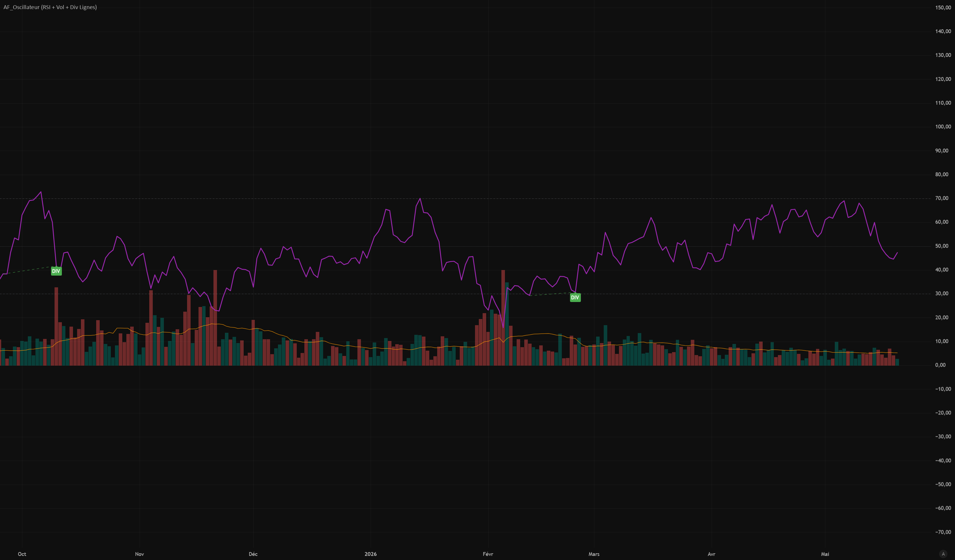Click the auto-scale 'A' button
This screenshot has width=955, height=560.
click(x=943, y=554)
